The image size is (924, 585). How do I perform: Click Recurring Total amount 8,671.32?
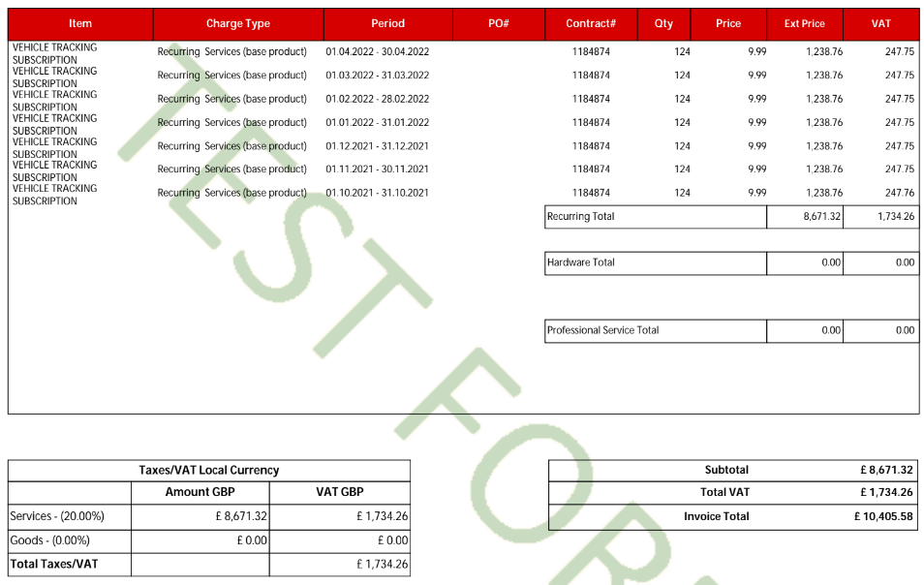[x=821, y=216]
